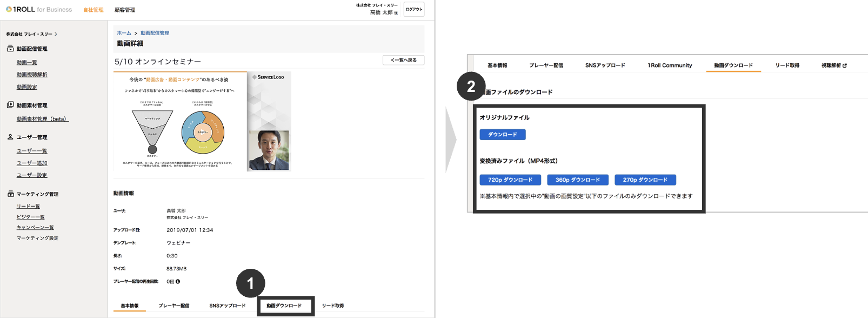Open the 自社管理 top menu

pos(93,10)
